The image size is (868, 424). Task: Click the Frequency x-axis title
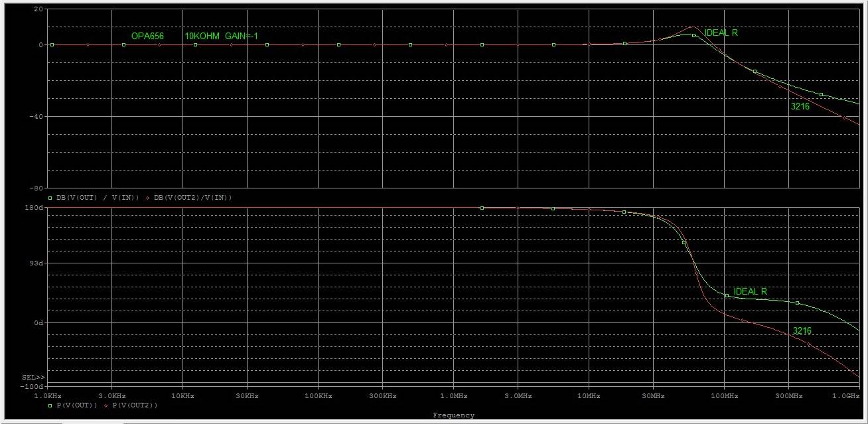pyautogui.click(x=453, y=415)
